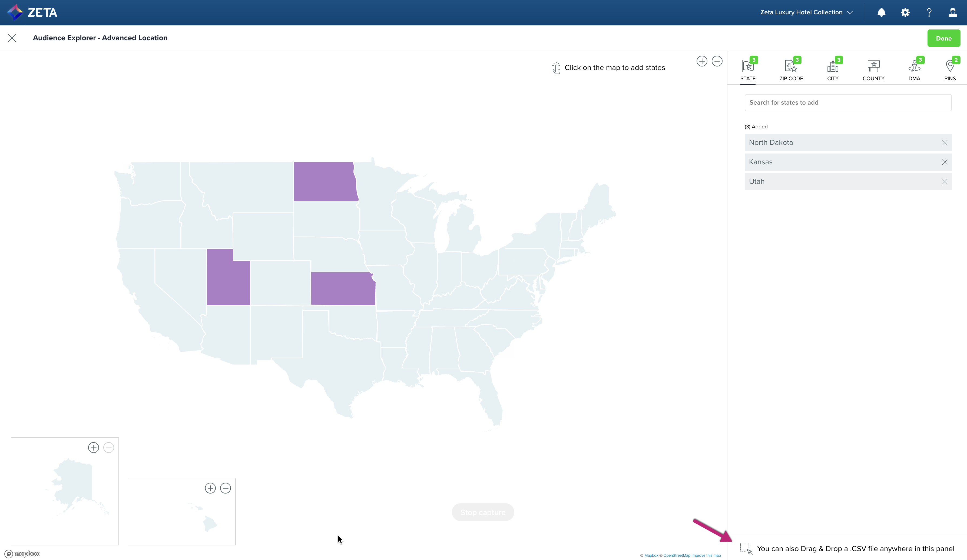Remove Utah from added states

[x=945, y=182]
